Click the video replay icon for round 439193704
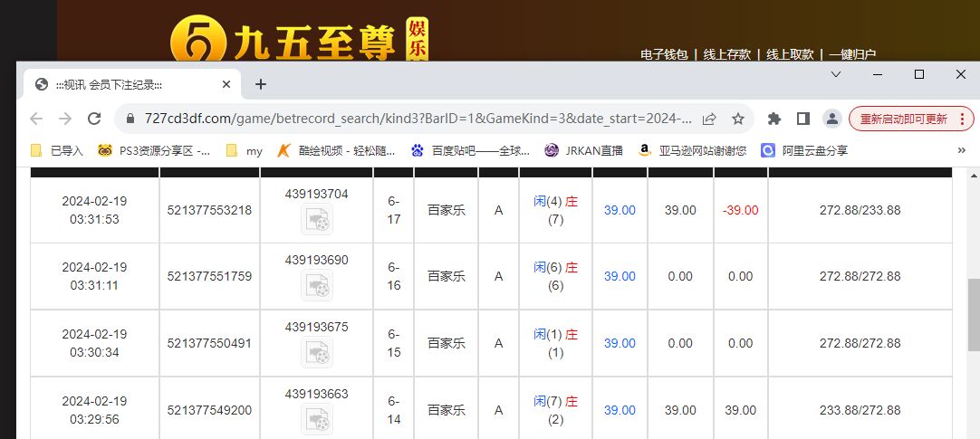 tap(316, 219)
